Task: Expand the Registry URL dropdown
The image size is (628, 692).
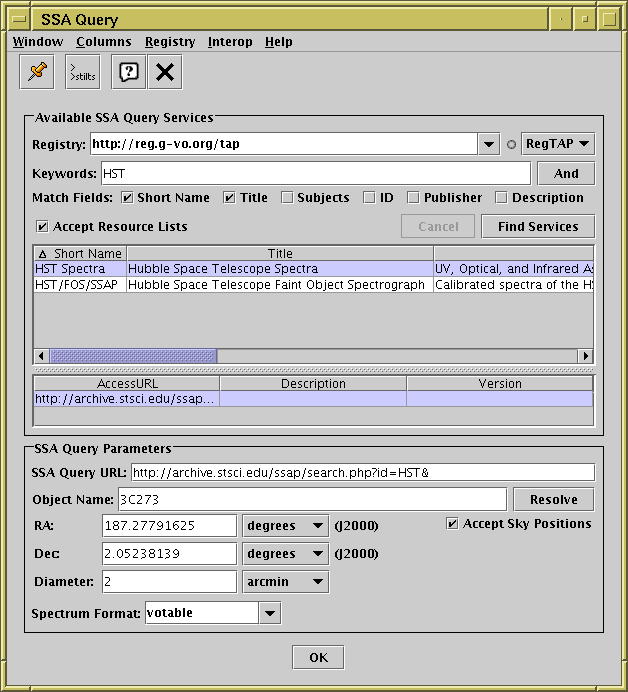Action: point(488,144)
